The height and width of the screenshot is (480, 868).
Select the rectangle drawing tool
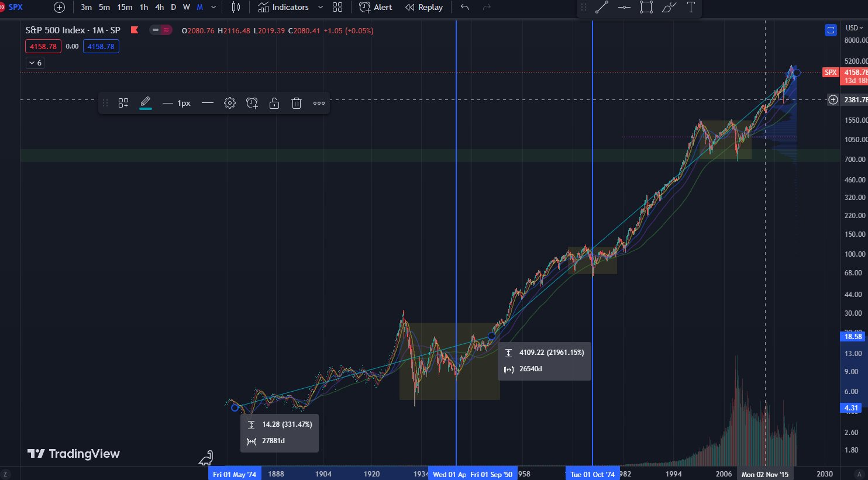(x=646, y=8)
